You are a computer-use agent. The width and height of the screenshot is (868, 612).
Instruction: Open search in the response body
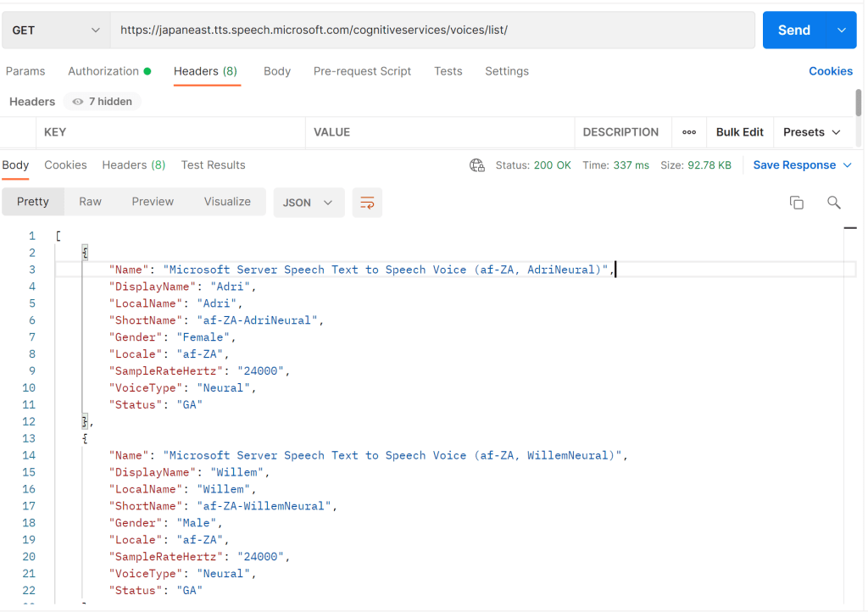(833, 203)
